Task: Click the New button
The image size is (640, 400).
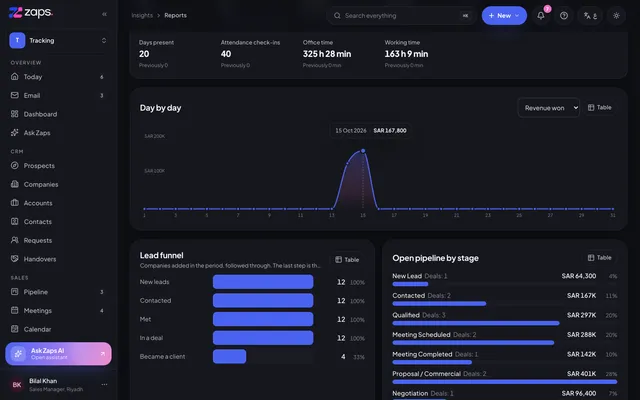Action: click(504, 16)
